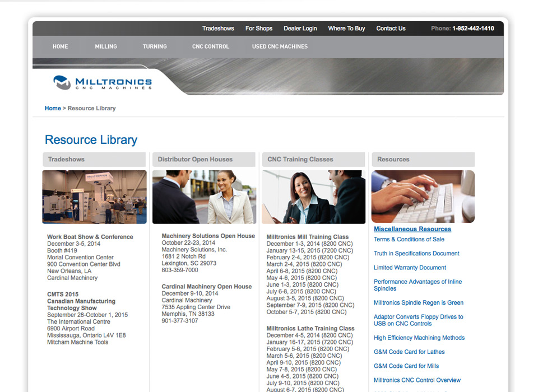
Task: Click the HOME main menu item
Action: point(61,46)
